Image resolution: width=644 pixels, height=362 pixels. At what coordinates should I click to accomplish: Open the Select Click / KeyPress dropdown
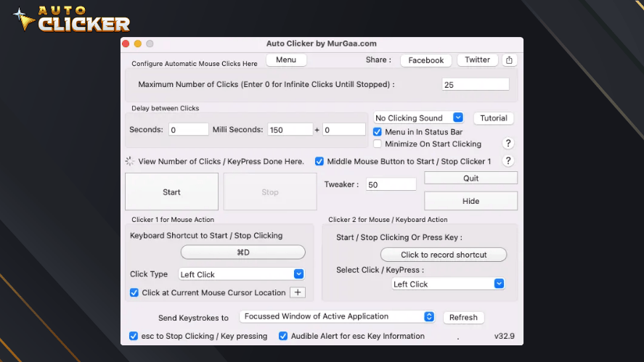(x=448, y=284)
